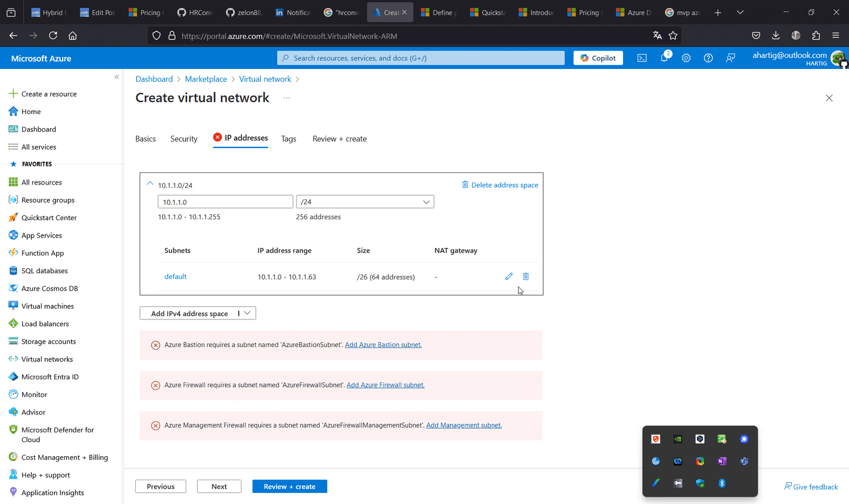Expand the Add IPv4 address space split-button arrow
Image resolution: width=849 pixels, height=504 pixels.
247,313
